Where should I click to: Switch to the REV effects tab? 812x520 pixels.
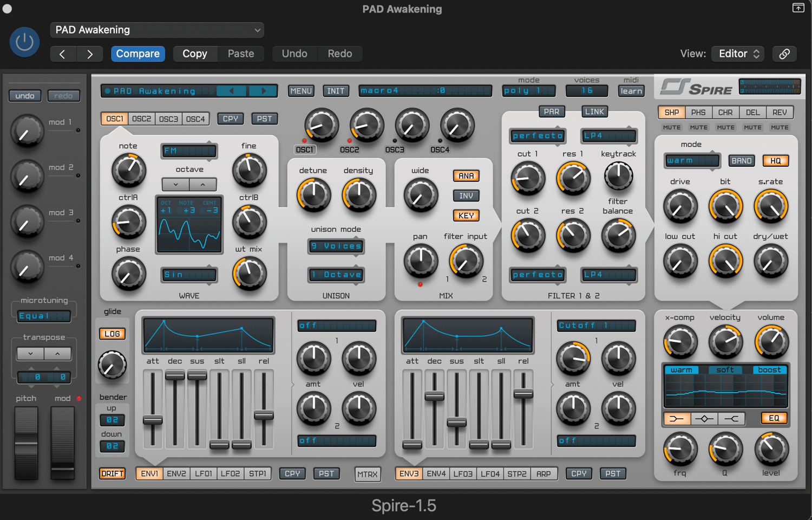tap(780, 112)
